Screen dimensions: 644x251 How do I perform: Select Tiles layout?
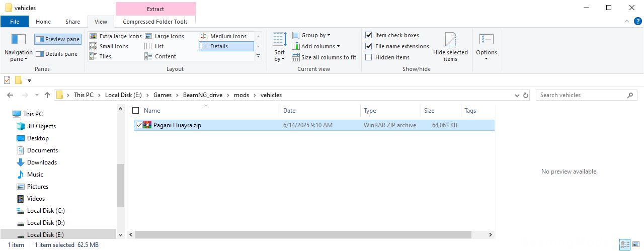[x=101, y=56]
